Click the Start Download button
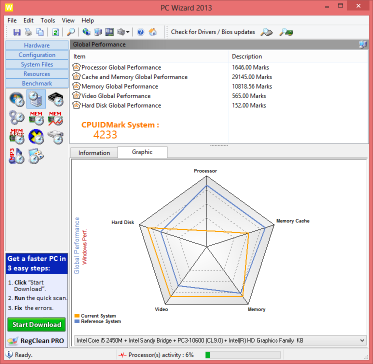This screenshot has height=364, width=373. click(x=37, y=324)
